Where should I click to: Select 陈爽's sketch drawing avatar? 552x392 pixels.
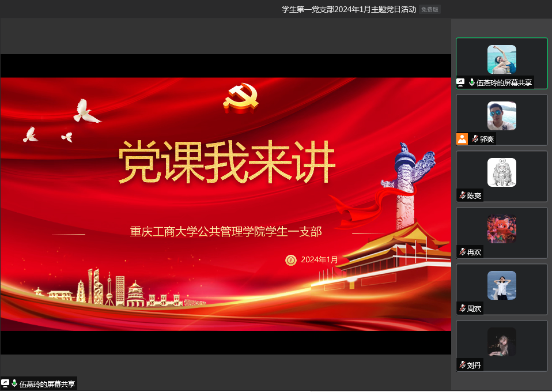tap(501, 172)
